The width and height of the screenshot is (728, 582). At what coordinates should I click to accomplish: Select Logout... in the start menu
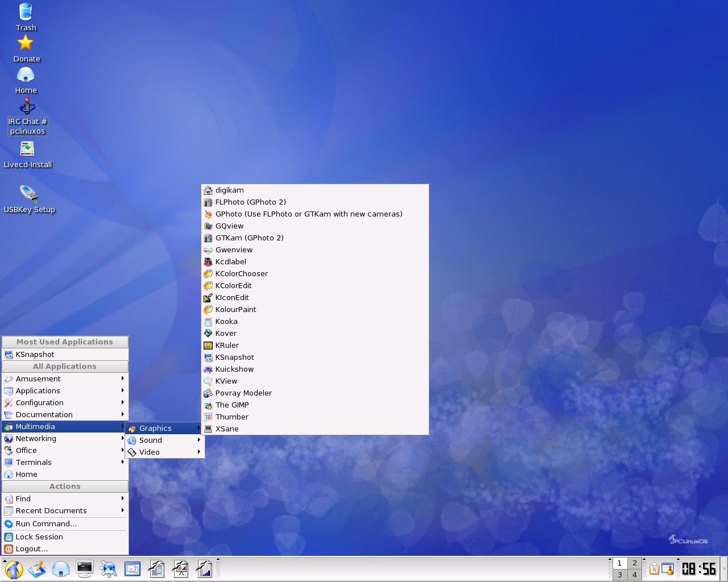(65, 549)
